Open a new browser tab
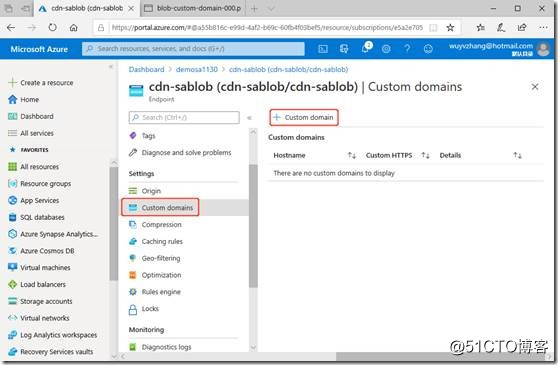 (x=254, y=9)
